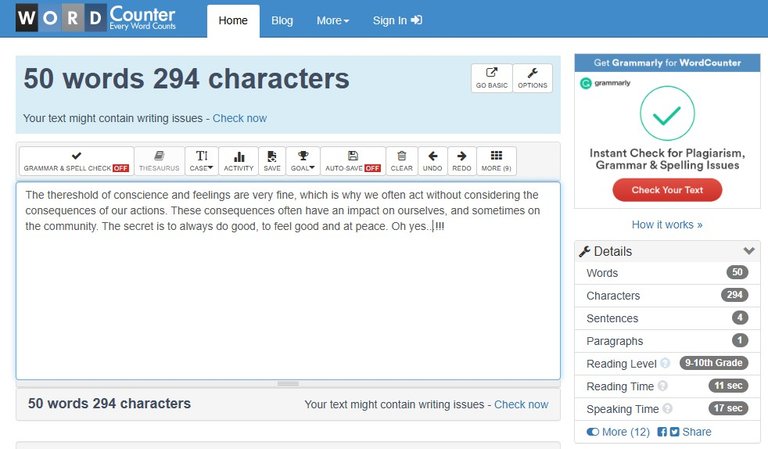Click the WordCounter logo
Viewport: 768px width, 449px height.
[x=96, y=18]
